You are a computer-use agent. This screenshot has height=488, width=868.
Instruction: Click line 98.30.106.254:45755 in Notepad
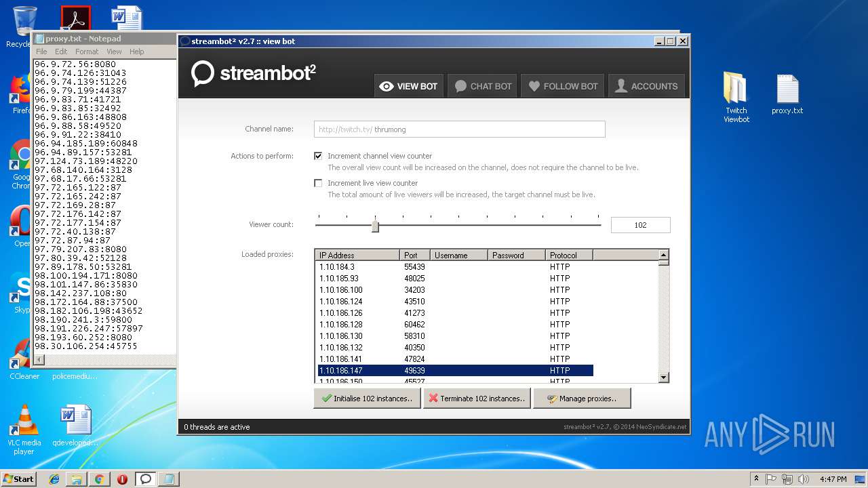tap(86, 346)
